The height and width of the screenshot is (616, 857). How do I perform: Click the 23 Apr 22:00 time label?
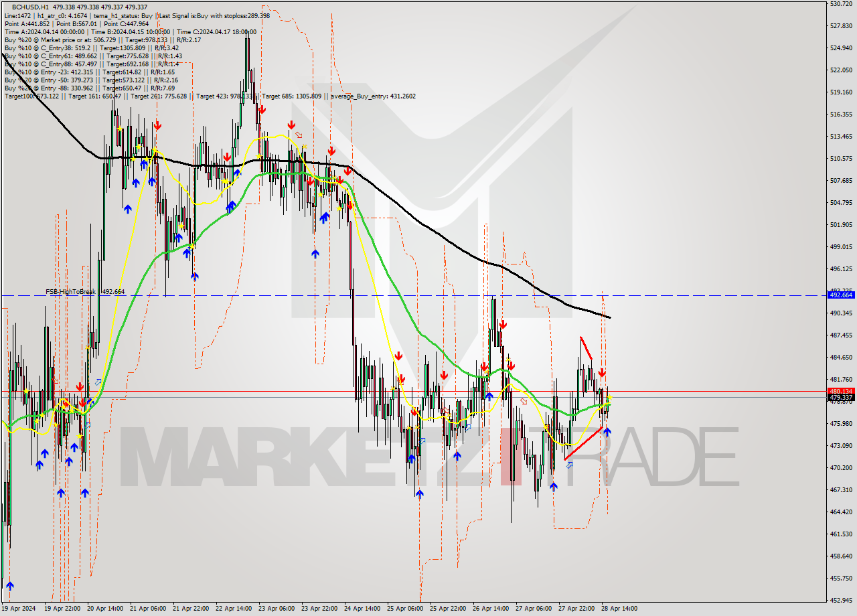[320, 609]
